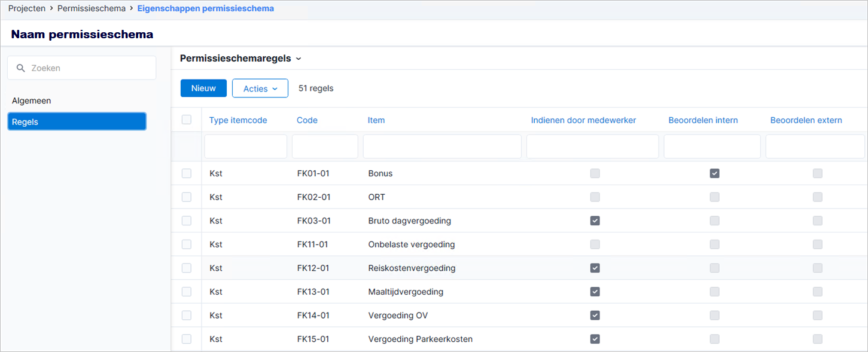The image size is (868, 352).
Task: Expand the Permissieschemaregels chevron
Action: [x=299, y=59]
